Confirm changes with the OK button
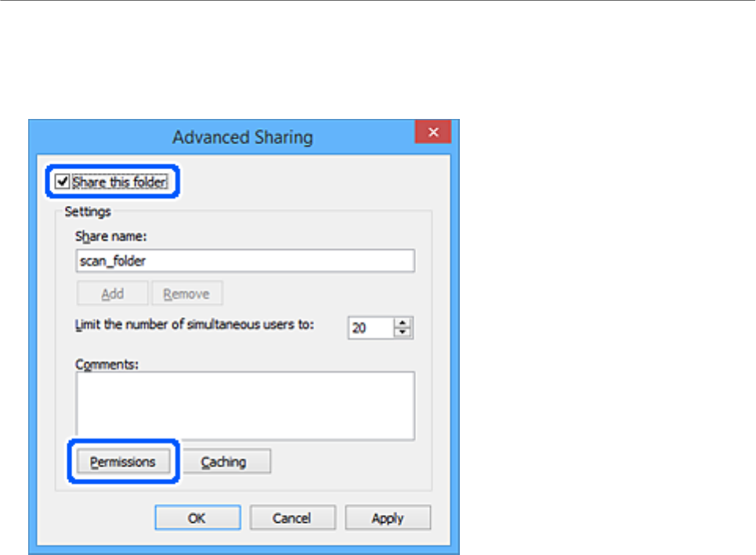The image size is (756, 555). (x=197, y=518)
